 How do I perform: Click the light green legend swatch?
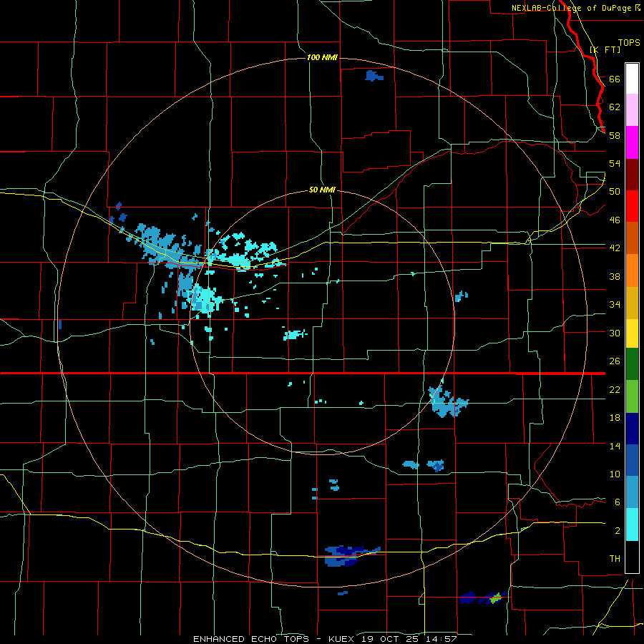point(632,396)
